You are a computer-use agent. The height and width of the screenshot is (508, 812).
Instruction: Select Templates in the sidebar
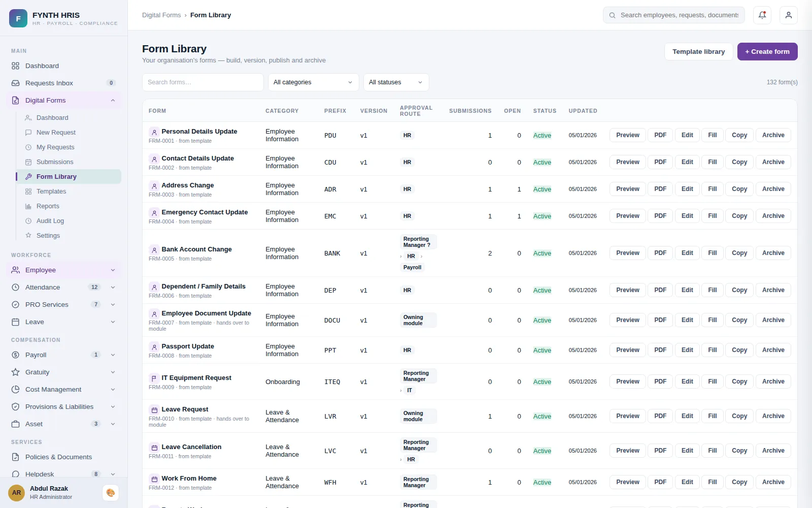click(x=68, y=192)
